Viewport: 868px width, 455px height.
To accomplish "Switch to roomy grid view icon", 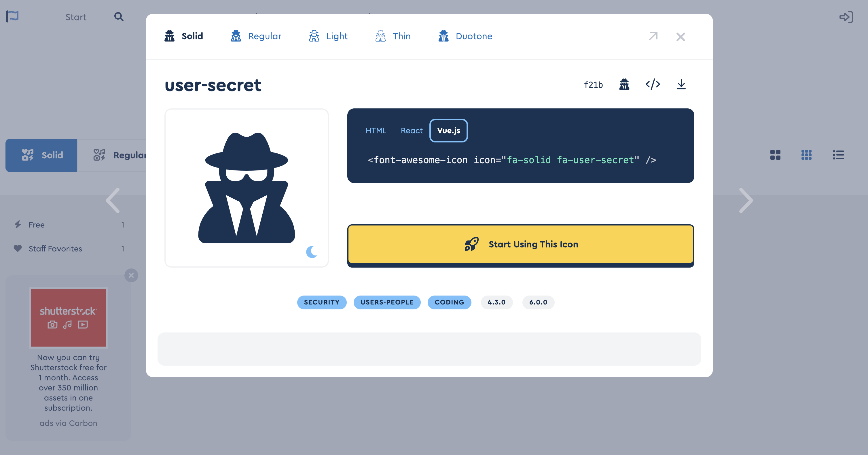I will point(775,155).
